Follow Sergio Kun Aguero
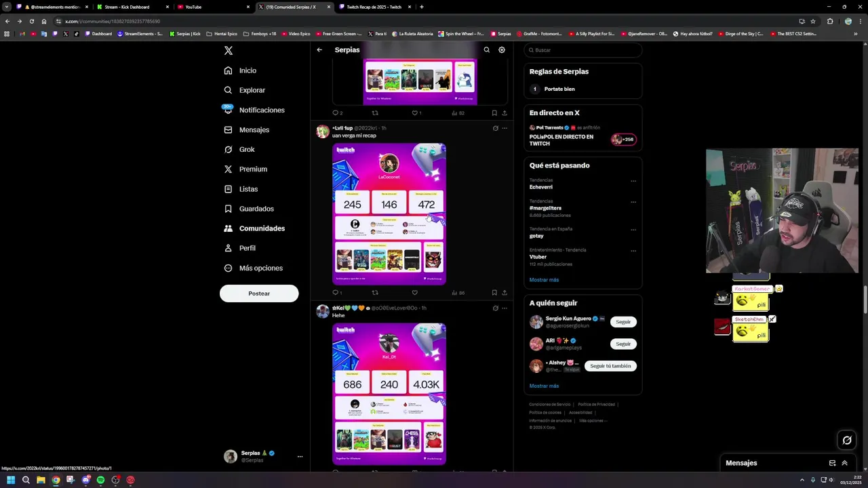 click(623, 322)
